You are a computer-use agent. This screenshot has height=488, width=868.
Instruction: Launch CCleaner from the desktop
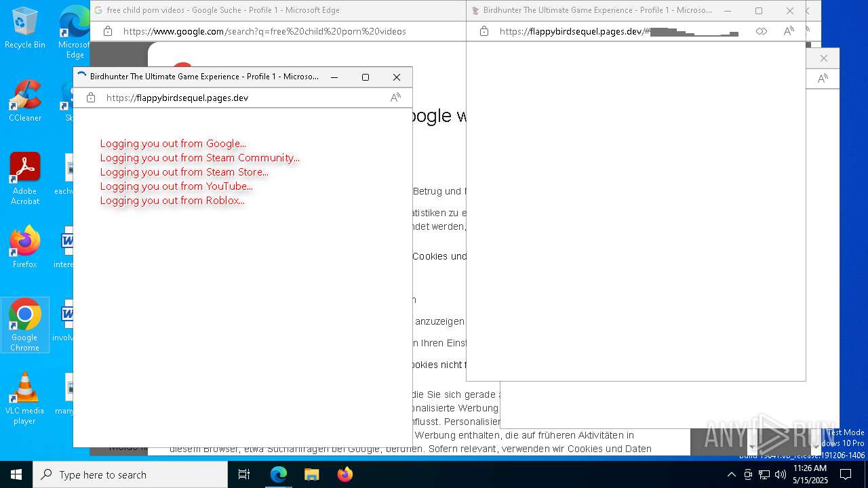pos(25,100)
